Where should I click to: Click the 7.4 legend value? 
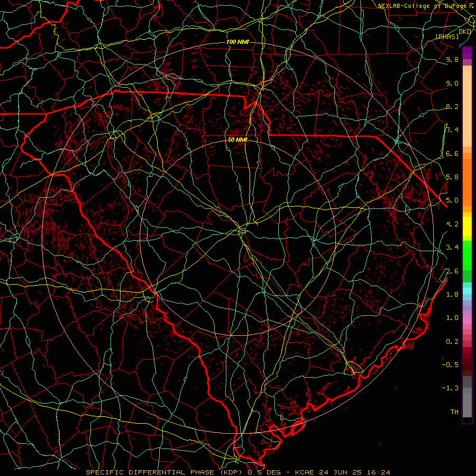click(x=452, y=130)
